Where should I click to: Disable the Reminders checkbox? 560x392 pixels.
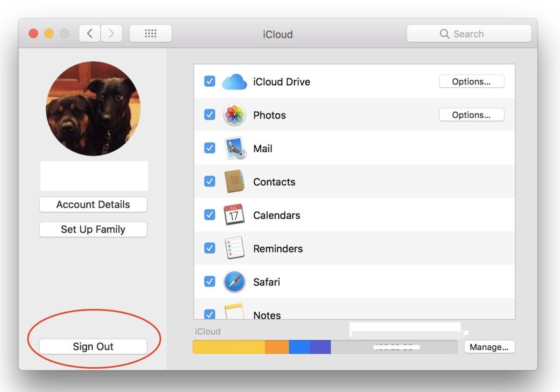click(210, 248)
